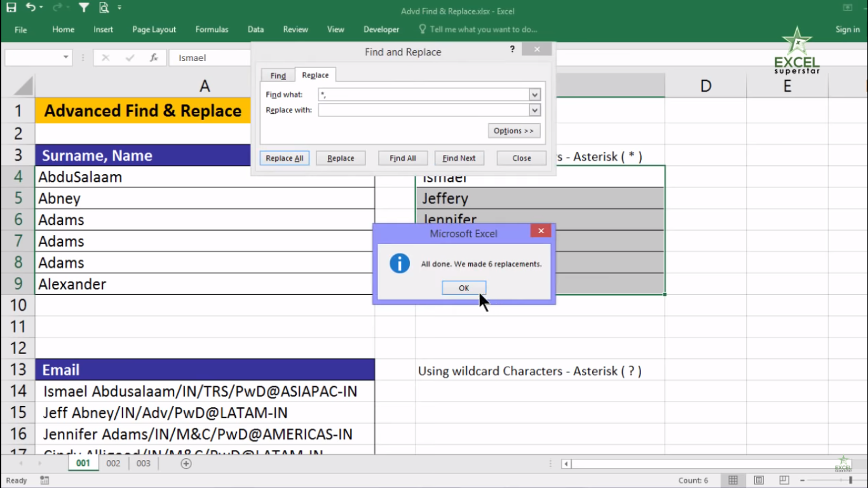
Task: Switch to sheet tab 001
Action: tap(83, 463)
